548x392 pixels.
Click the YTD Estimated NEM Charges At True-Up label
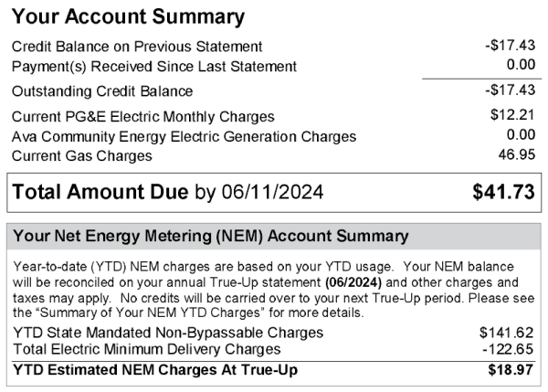point(154,369)
